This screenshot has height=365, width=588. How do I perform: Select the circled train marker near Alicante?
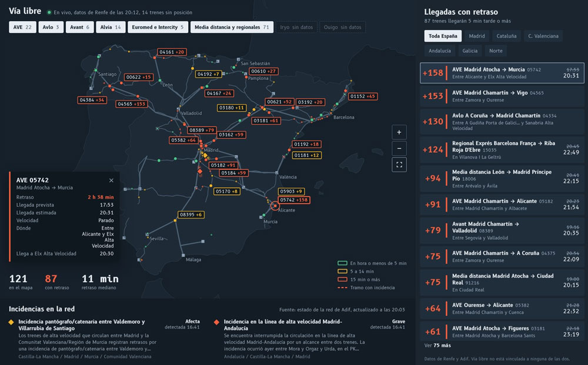[x=275, y=206]
